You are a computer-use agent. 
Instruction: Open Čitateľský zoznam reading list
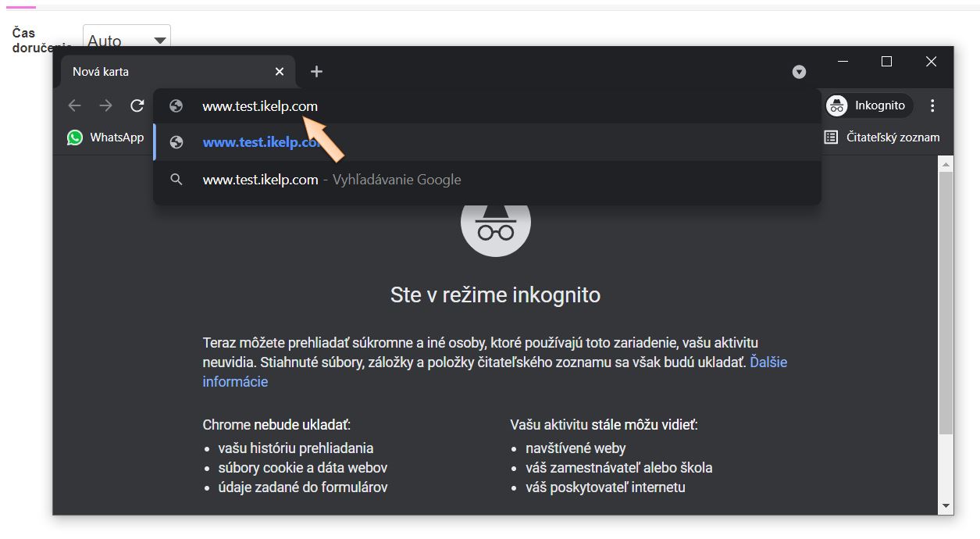coord(882,137)
